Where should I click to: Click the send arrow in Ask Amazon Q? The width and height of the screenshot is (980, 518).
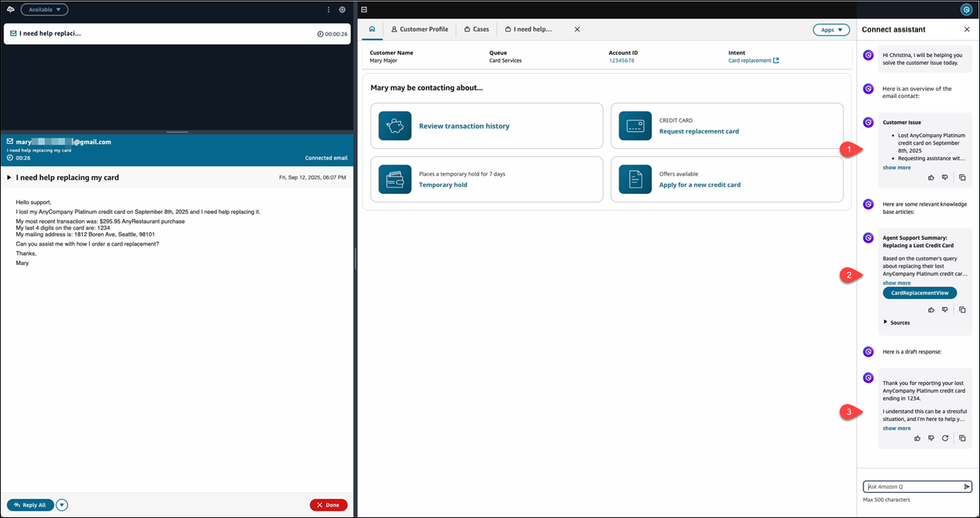[967, 486]
